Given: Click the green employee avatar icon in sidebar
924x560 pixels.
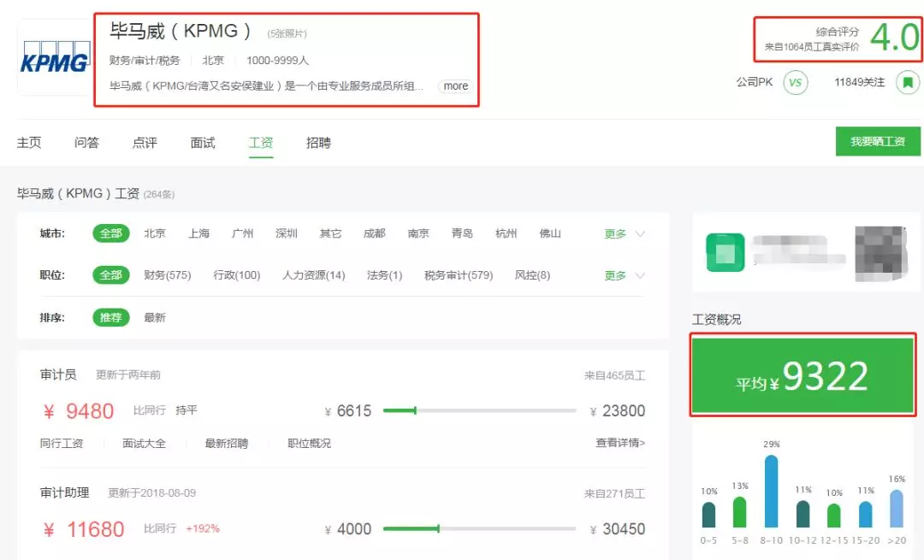Looking at the screenshot, I should (x=726, y=254).
